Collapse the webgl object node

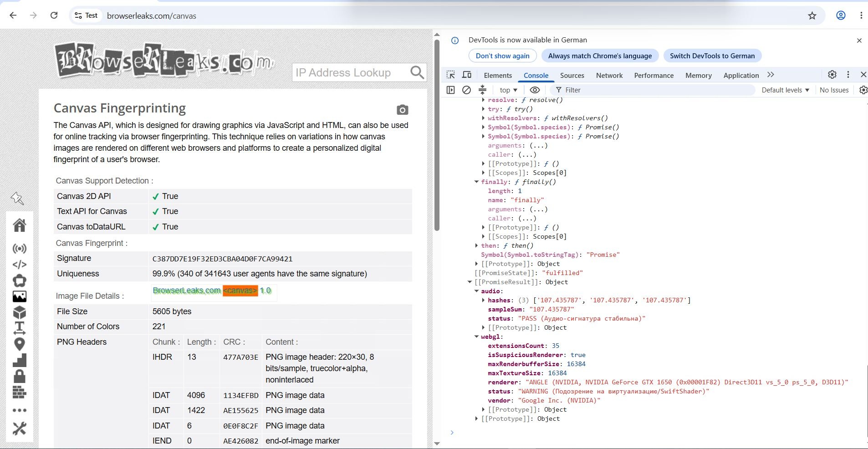[476, 337]
